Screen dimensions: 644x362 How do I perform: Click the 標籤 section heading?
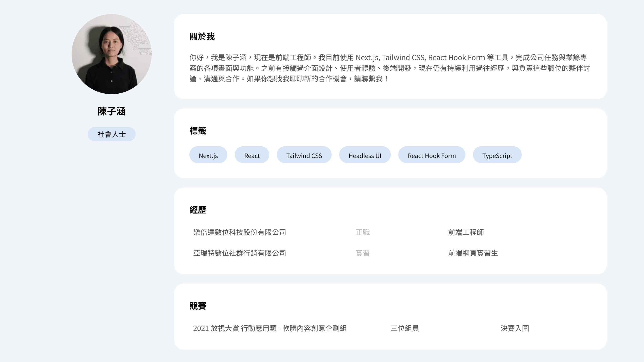[198, 131]
